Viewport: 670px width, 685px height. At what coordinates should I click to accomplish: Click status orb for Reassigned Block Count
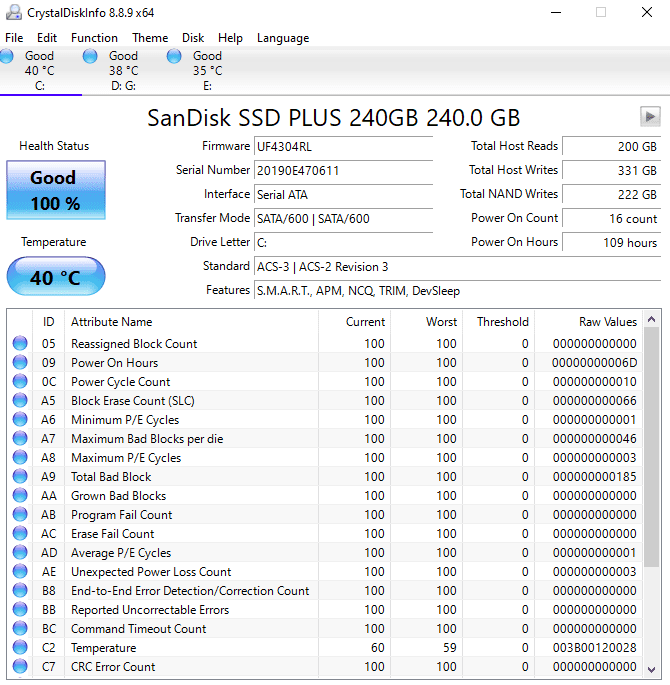tap(20, 344)
